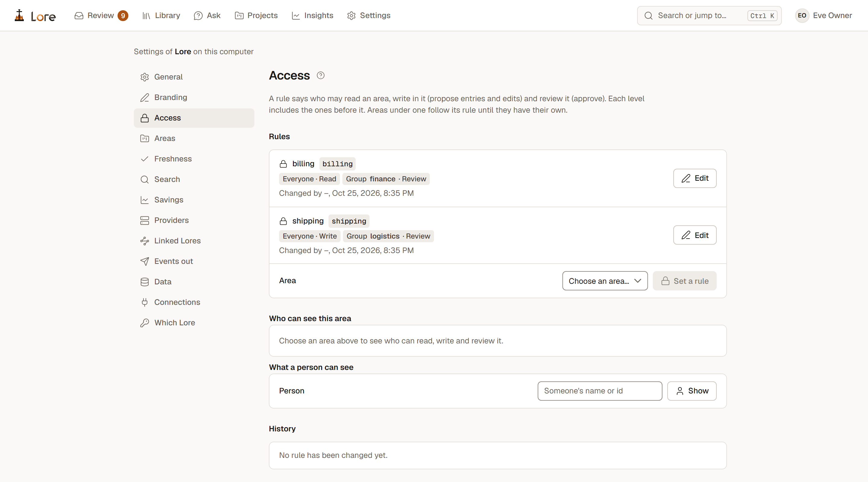Click the Linked Lores link icon

click(145, 241)
